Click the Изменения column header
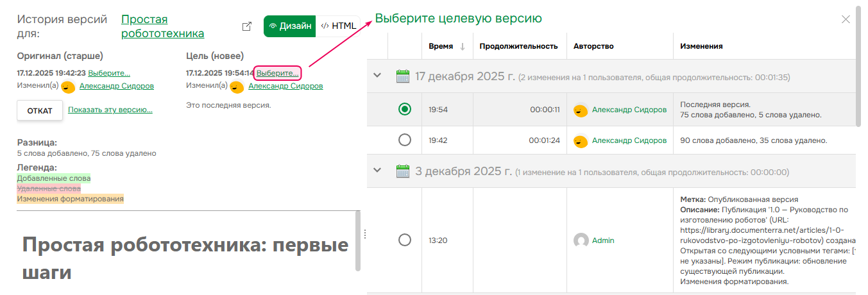 [x=701, y=46]
